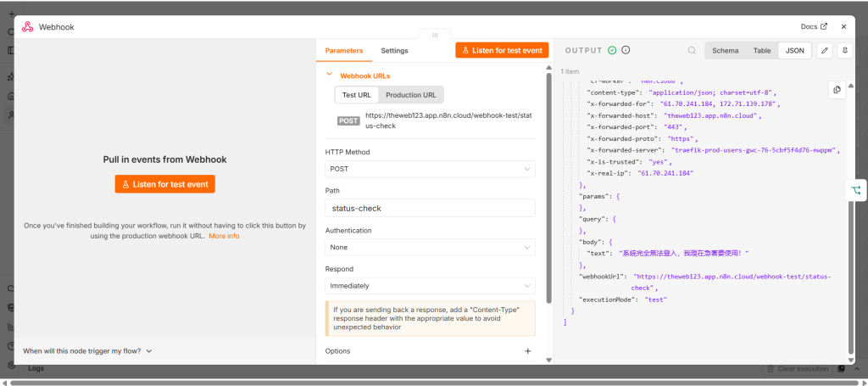Click the "query" key in JSON output

click(x=592, y=220)
